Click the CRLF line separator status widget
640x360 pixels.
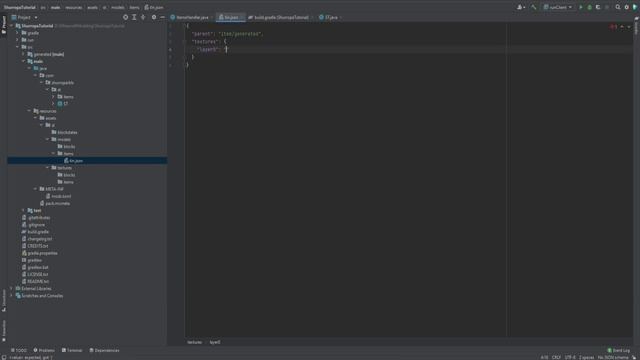coord(556,357)
